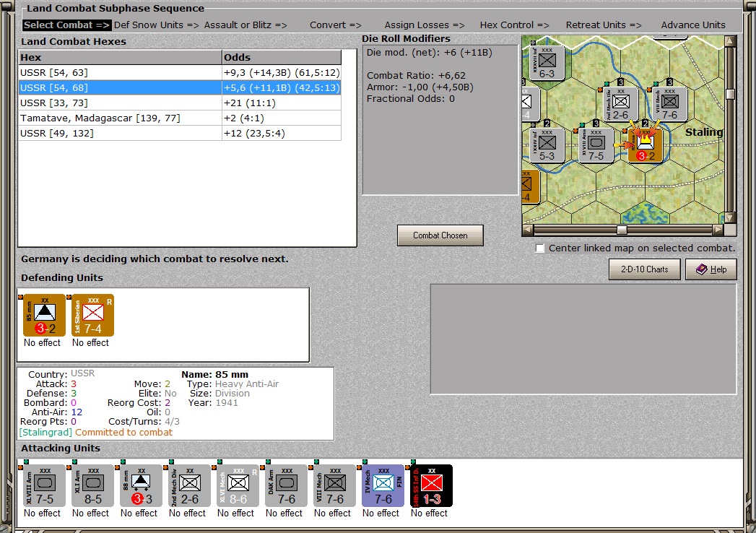756x533 pixels.
Task: Click the map scroll up arrow
Action: tap(730, 41)
